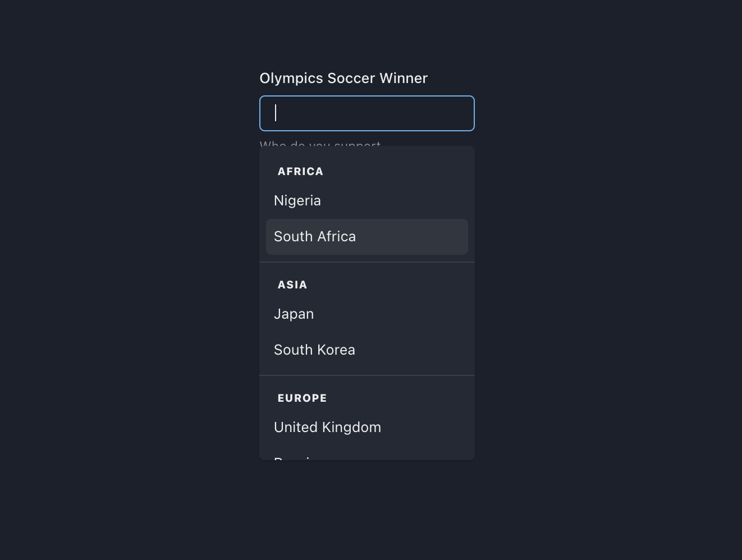Click the divider line between Africa and Asia
The height and width of the screenshot is (560, 742).
[367, 262]
